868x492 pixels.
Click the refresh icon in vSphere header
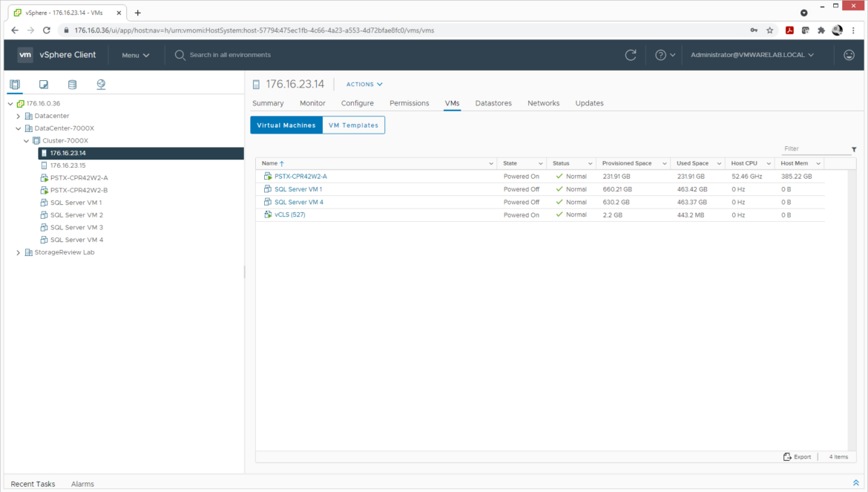click(631, 55)
